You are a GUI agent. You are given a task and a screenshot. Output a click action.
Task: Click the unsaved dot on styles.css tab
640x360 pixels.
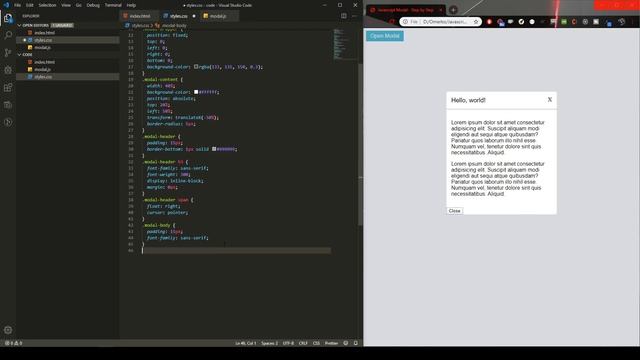coord(194,16)
